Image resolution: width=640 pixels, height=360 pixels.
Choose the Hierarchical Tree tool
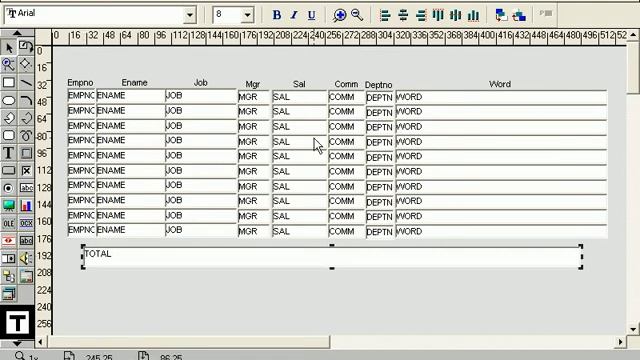click(x=9, y=276)
